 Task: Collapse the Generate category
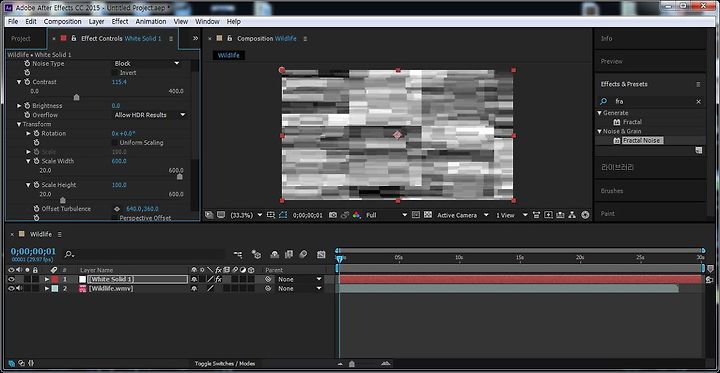(x=600, y=113)
